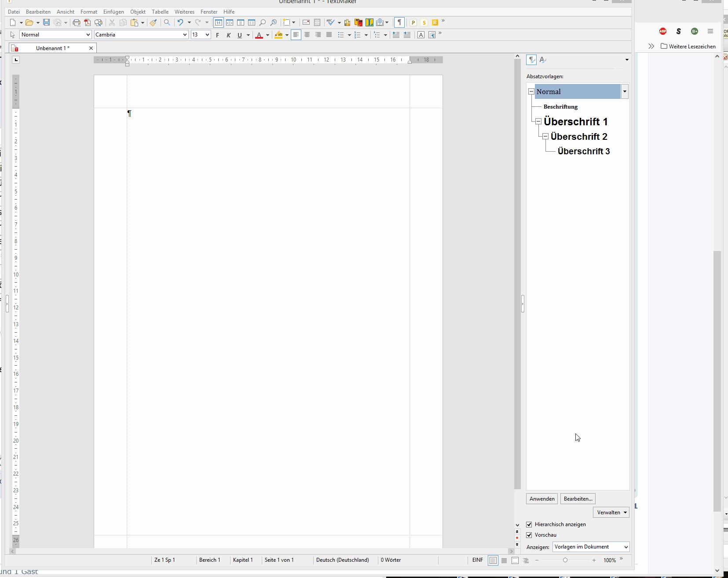The height and width of the screenshot is (578, 728).
Task: Center-align text using the toolbar icon
Action: (x=307, y=35)
